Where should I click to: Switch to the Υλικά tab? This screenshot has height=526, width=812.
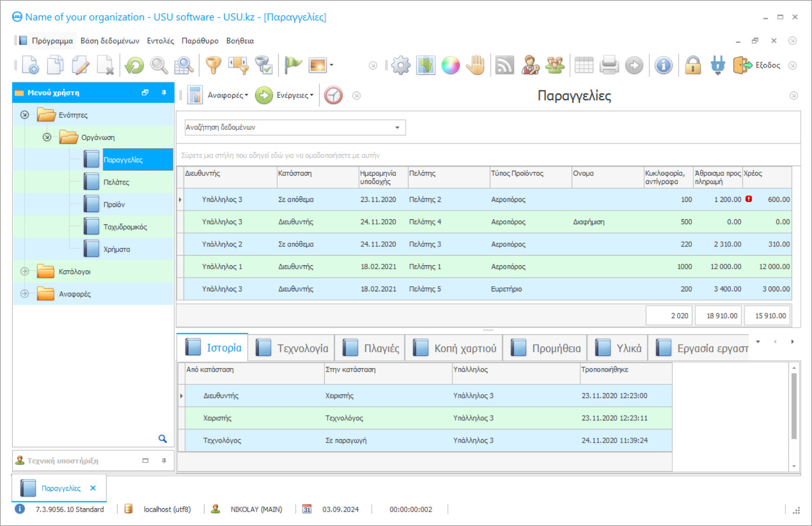coord(618,348)
